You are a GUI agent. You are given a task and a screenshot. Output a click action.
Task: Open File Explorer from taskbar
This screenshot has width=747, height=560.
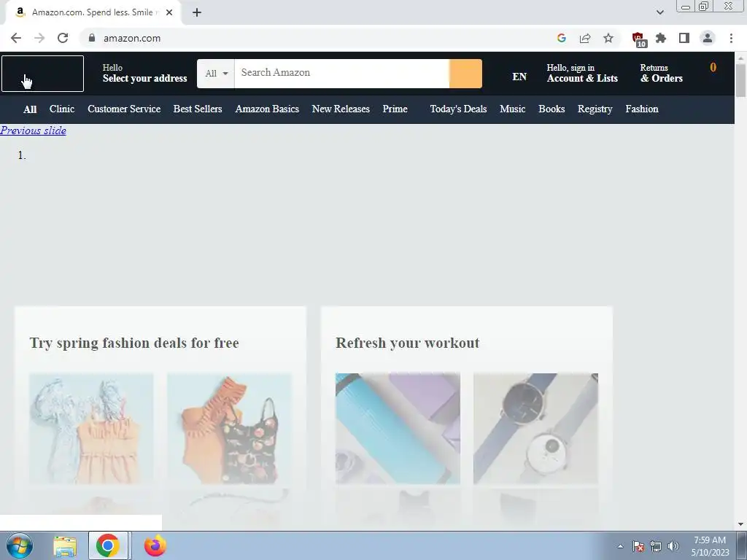[x=65, y=545]
